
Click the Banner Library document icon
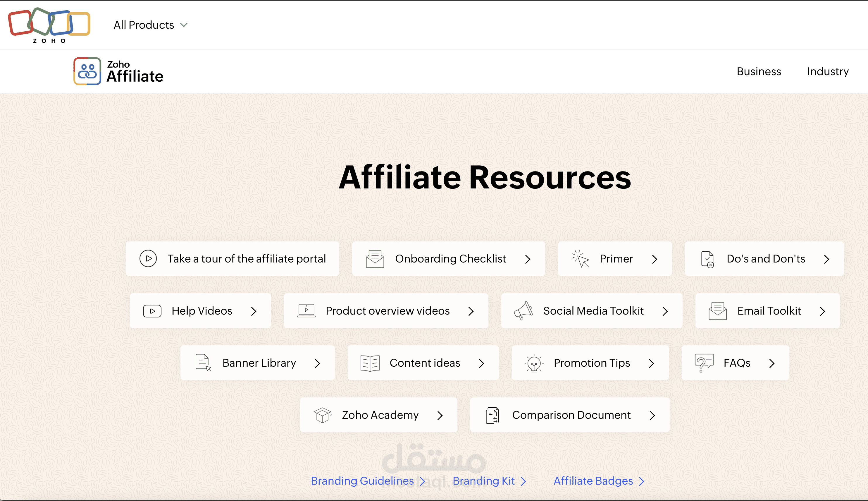203,363
